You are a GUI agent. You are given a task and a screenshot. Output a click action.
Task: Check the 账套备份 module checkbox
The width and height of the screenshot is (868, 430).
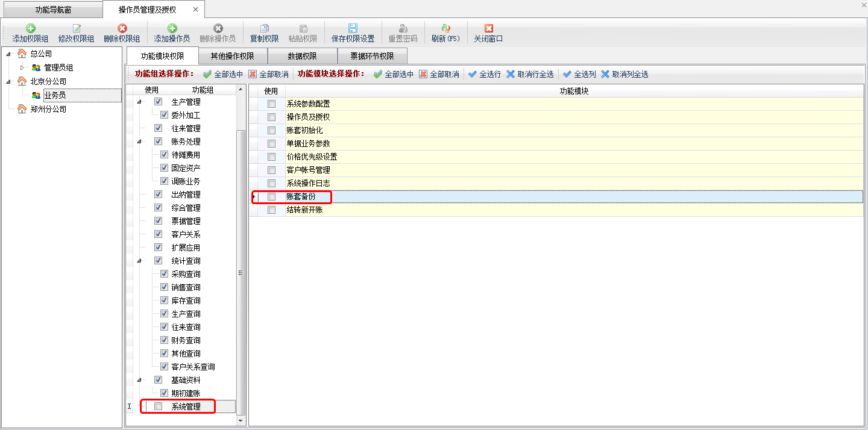[x=271, y=197]
